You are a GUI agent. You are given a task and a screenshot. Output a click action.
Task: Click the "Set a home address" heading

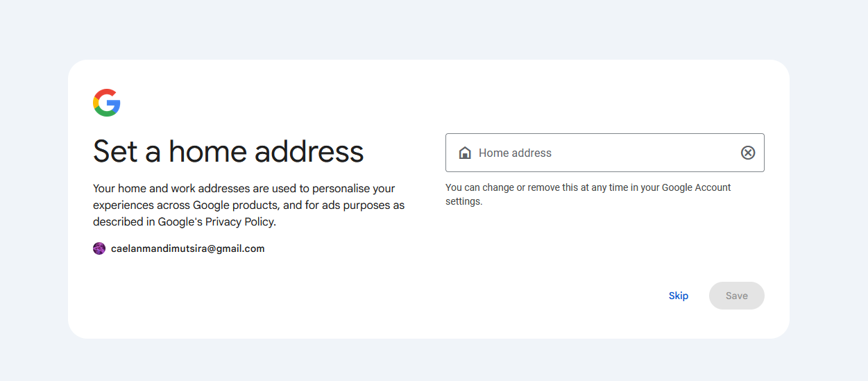(x=228, y=151)
